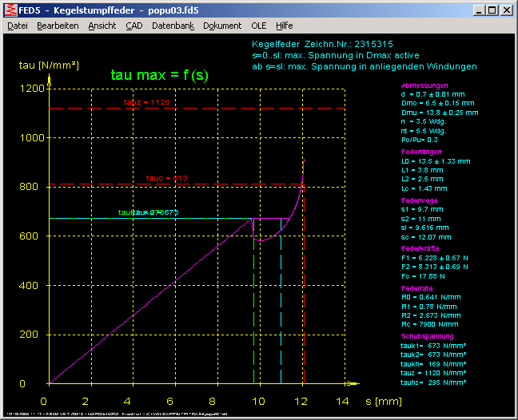Open the Bearbeiten menu
Viewport: 518px width, 420px height.
pyautogui.click(x=58, y=26)
